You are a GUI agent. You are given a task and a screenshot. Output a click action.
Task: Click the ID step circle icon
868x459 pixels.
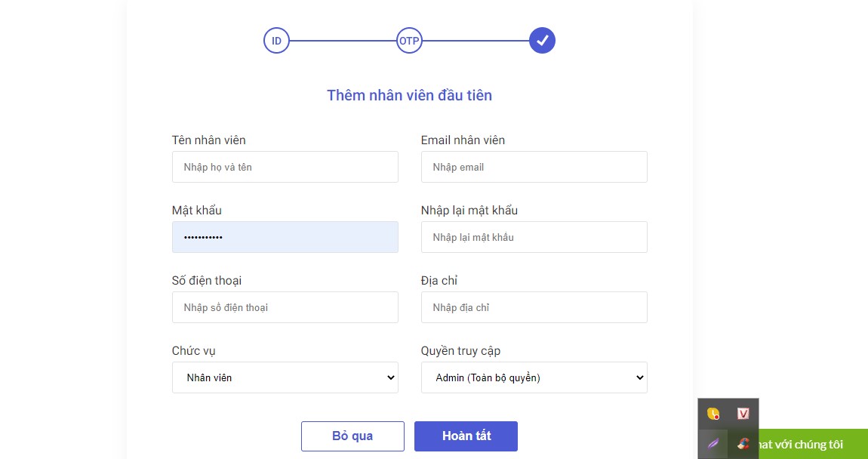pos(276,40)
